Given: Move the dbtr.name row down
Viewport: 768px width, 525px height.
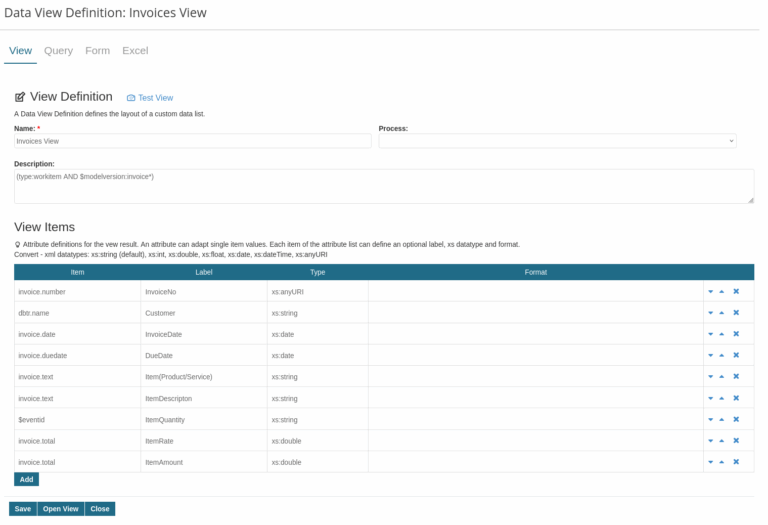Looking at the screenshot, I should 710,313.
